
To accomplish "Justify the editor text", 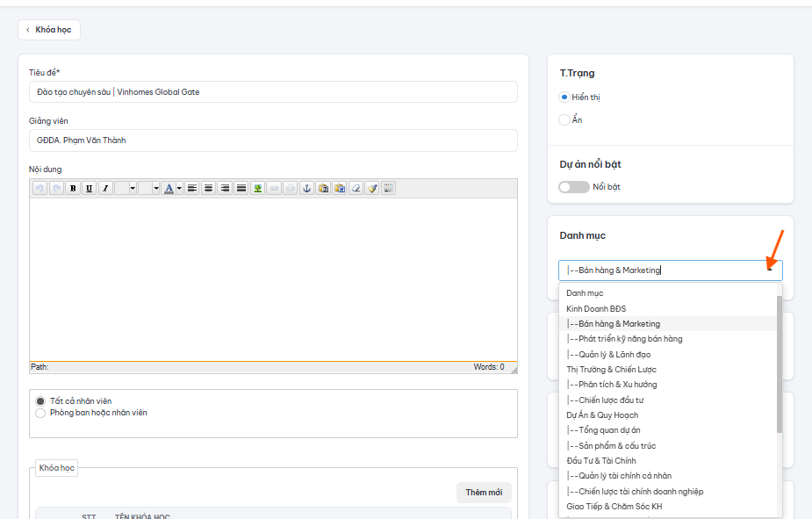I will coord(241,188).
